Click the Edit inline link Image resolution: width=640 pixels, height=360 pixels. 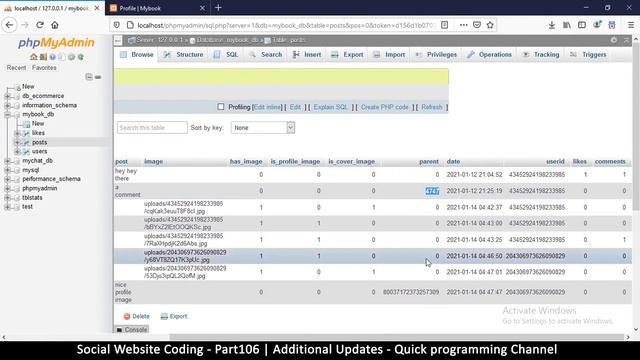coord(267,107)
